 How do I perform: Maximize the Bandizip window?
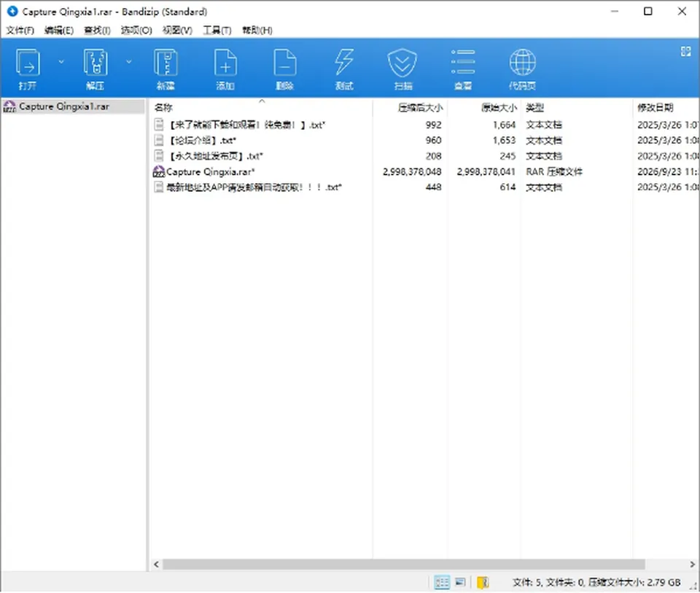[x=647, y=11]
